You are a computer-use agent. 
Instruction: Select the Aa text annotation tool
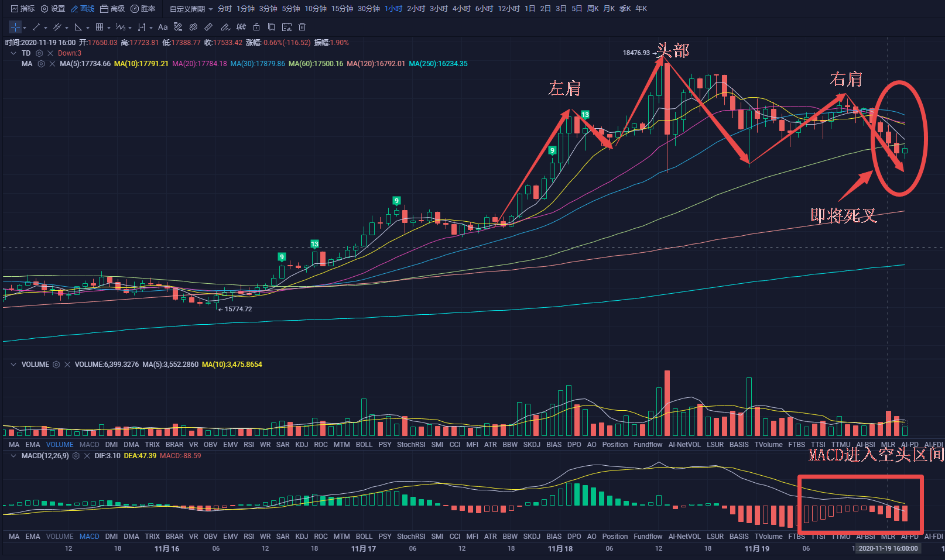click(163, 27)
